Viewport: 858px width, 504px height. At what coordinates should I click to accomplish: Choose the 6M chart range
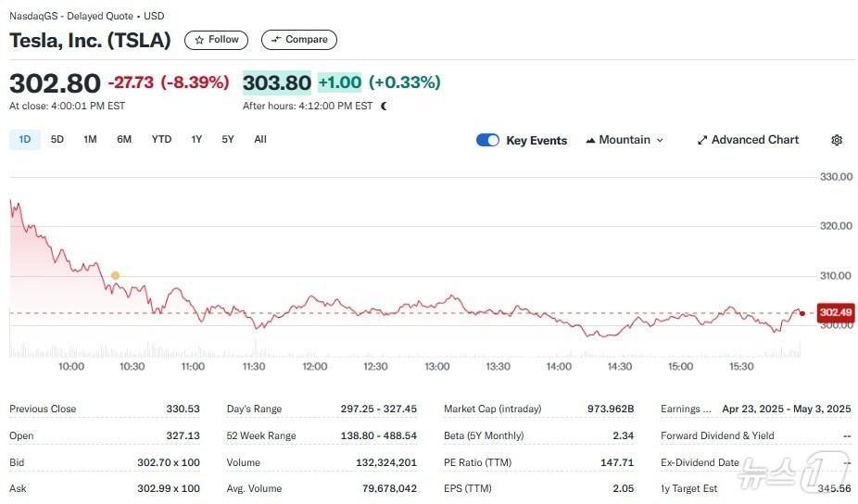[124, 140]
